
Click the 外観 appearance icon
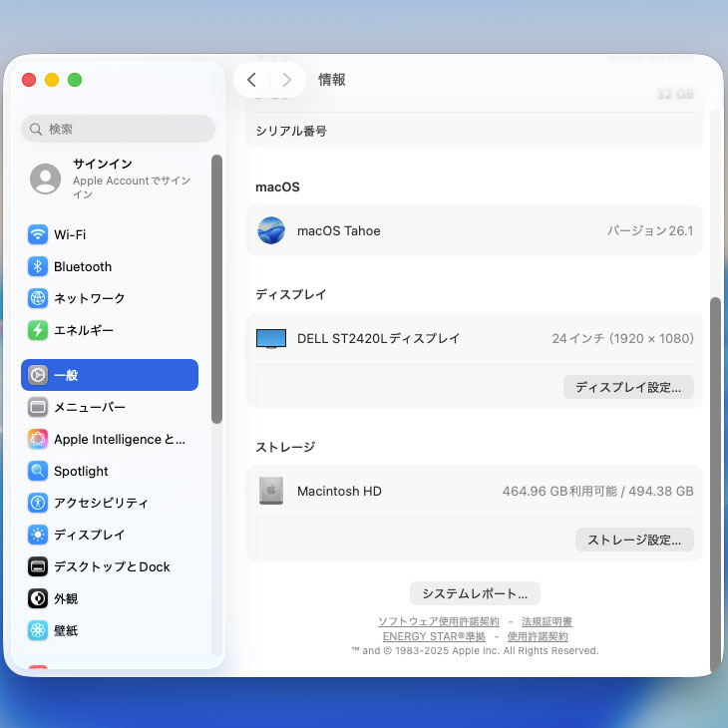(x=38, y=598)
